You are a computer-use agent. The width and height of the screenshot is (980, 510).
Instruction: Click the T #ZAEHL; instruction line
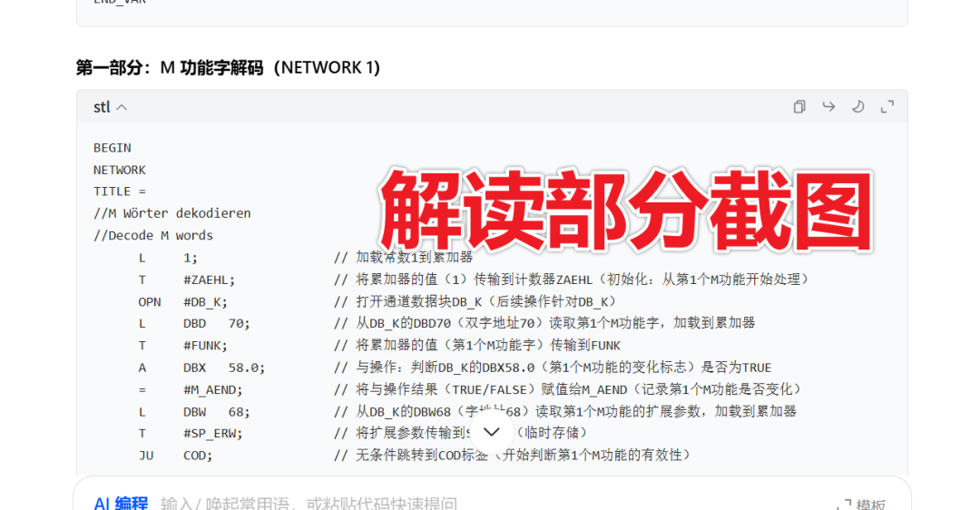click(x=186, y=280)
